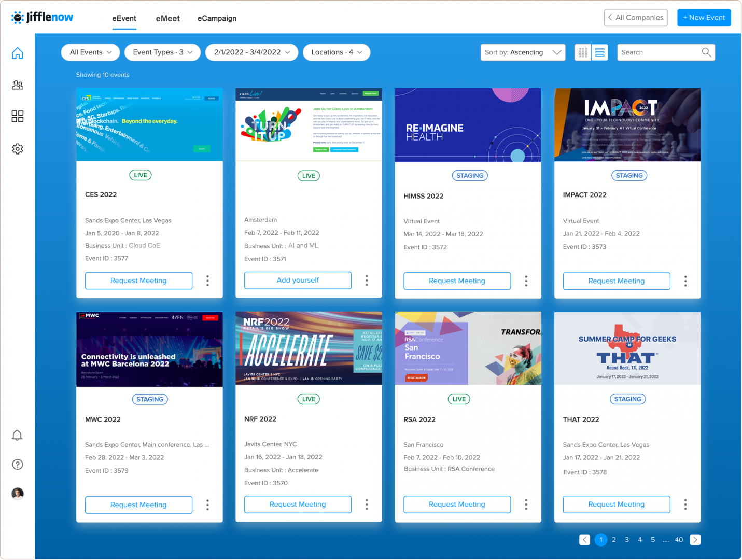Image resolution: width=742 pixels, height=560 pixels.
Task: Request Meeting for HIMSS 2022
Action: [457, 281]
